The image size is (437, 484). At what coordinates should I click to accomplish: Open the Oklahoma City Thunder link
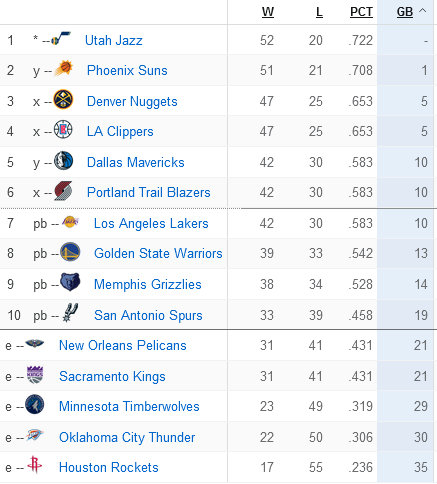coord(127,437)
